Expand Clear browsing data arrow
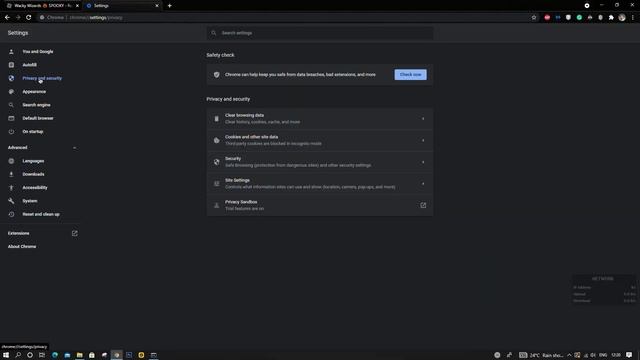Screen dimensions: 640x360 (x=423, y=119)
